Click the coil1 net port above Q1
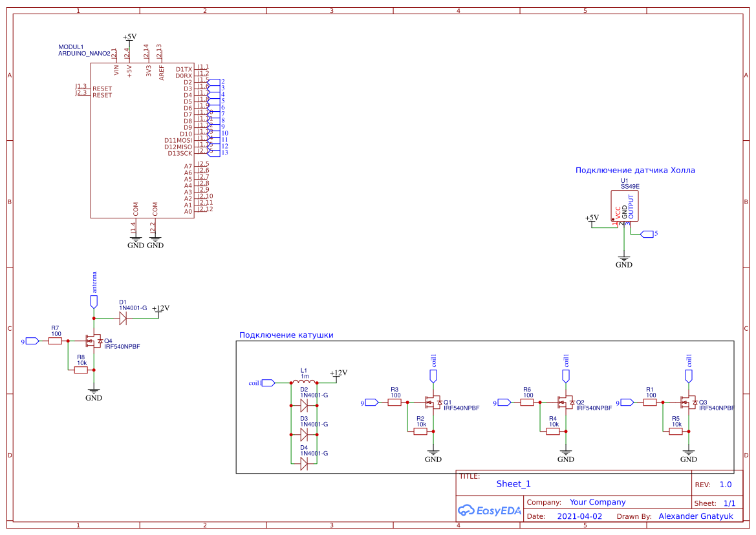 click(433, 376)
